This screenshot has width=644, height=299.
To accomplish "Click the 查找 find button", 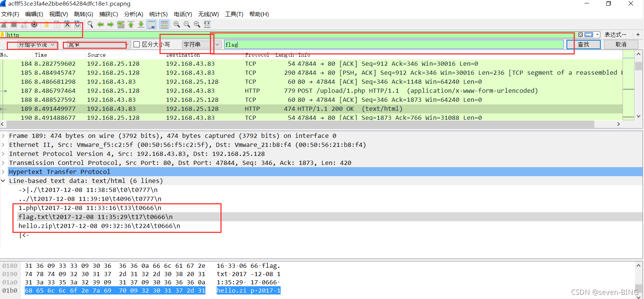I will (x=583, y=45).
